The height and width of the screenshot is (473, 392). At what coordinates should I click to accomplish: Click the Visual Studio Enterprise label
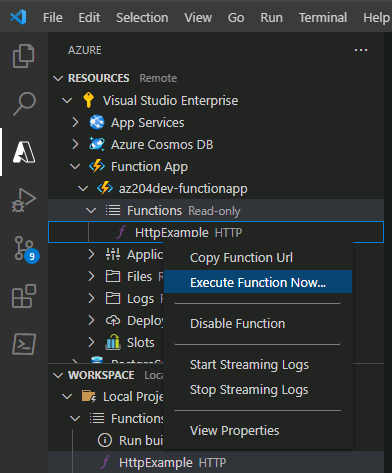pyautogui.click(x=170, y=100)
